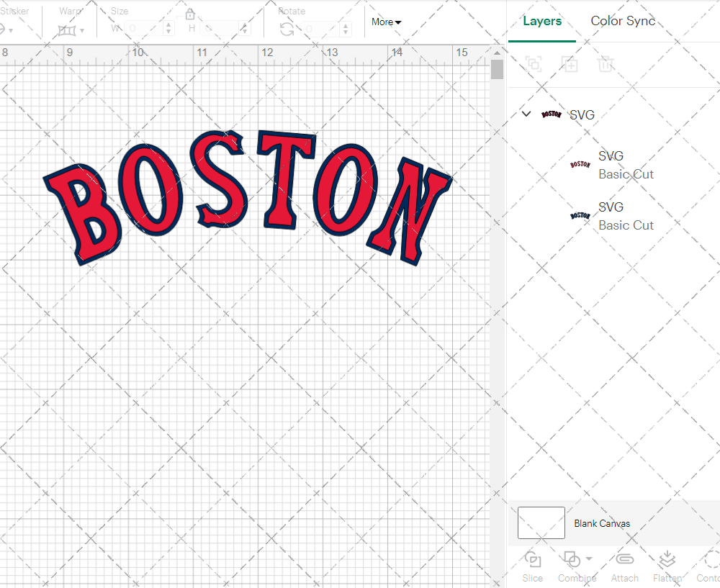Select the BOSTON artwork on canvas
The width and height of the screenshot is (720, 588).
[248, 197]
